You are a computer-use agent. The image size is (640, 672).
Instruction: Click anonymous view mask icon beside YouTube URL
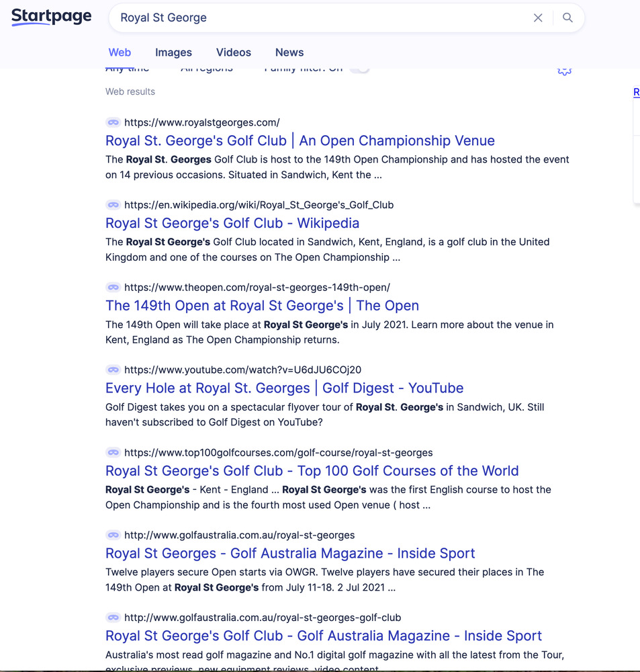coord(113,370)
